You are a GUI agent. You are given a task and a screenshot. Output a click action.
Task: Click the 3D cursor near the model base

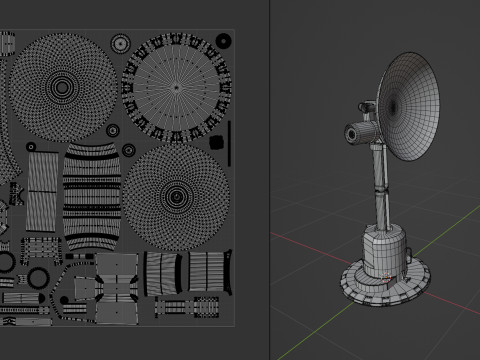click(386, 277)
